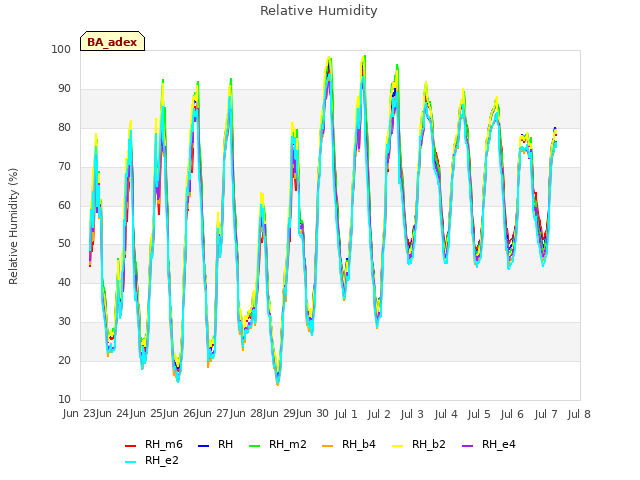Click the Jul 1 x-axis label
The width and height of the screenshot is (640, 480).
(x=346, y=415)
